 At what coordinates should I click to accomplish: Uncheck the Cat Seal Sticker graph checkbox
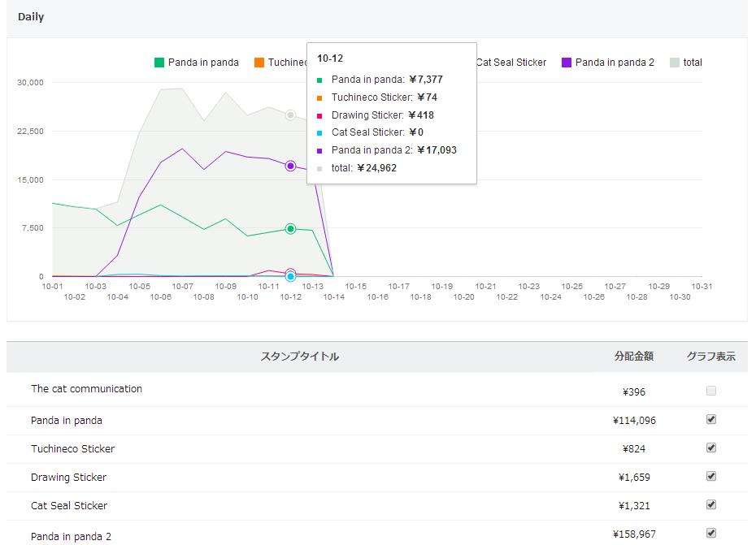[711, 504]
